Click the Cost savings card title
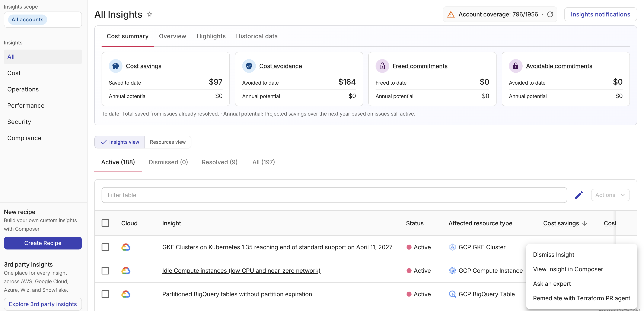The height and width of the screenshot is (311, 644). pyautogui.click(x=143, y=66)
